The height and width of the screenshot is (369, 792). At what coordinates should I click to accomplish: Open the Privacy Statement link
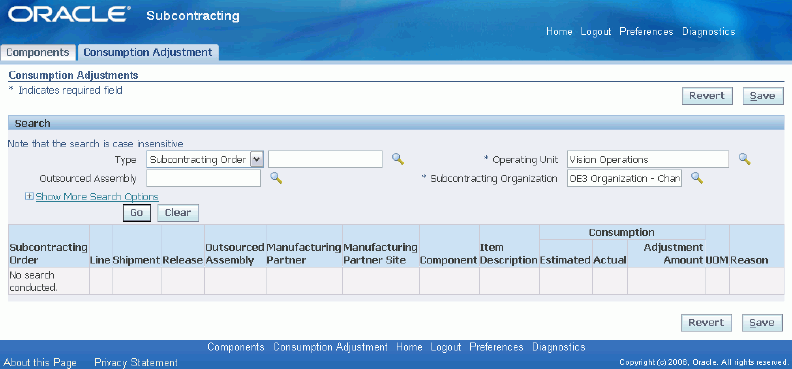[x=136, y=362]
